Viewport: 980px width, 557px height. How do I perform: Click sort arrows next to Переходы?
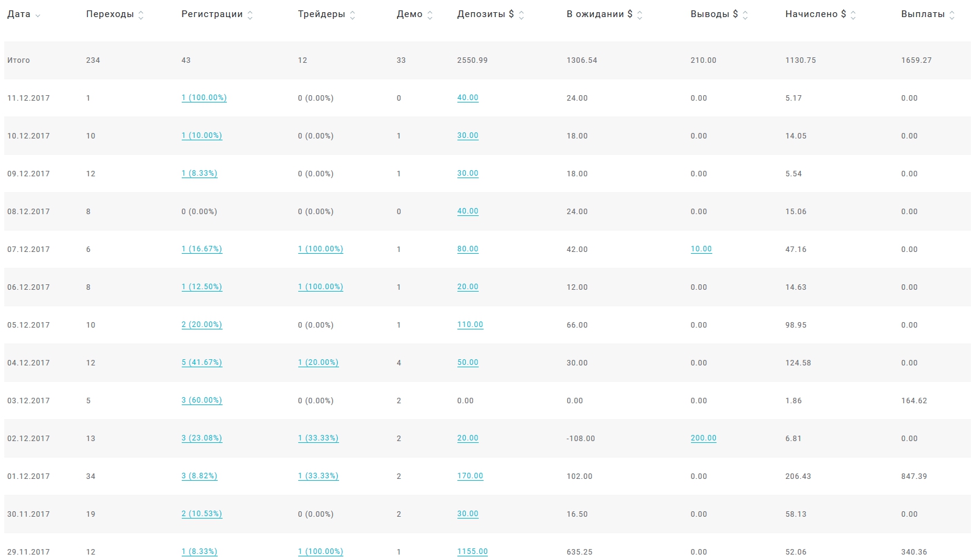point(141,15)
